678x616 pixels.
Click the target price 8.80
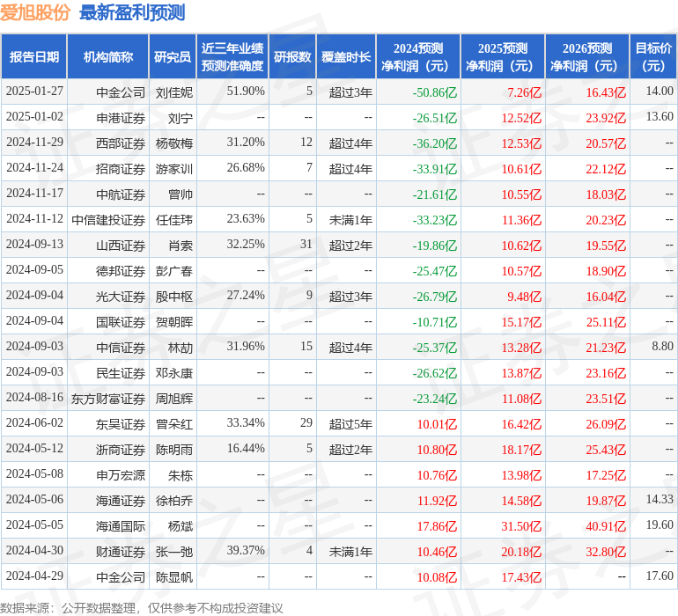(x=662, y=346)
